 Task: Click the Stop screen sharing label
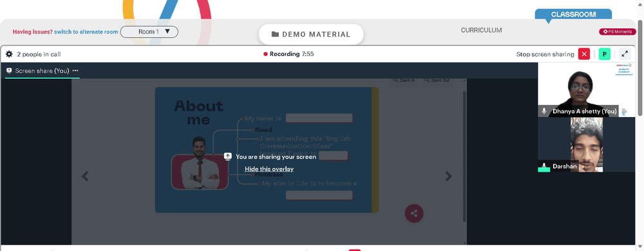[x=545, y=54]
